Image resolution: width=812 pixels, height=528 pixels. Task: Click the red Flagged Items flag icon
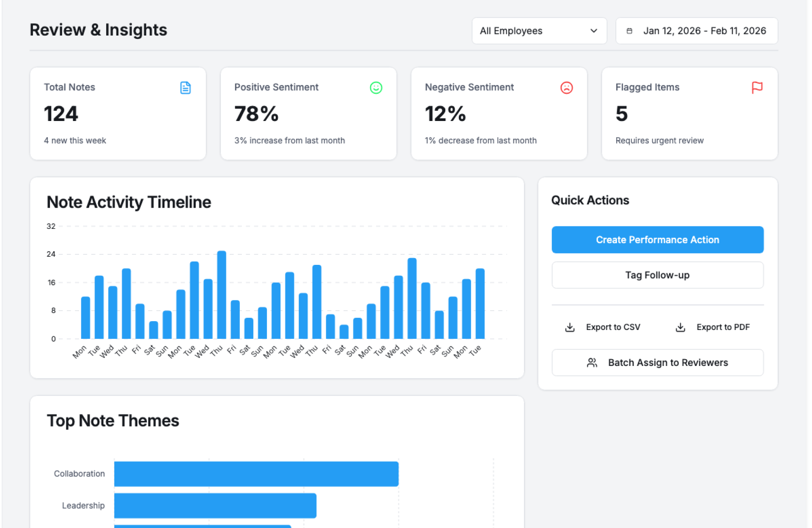(757, 88)
